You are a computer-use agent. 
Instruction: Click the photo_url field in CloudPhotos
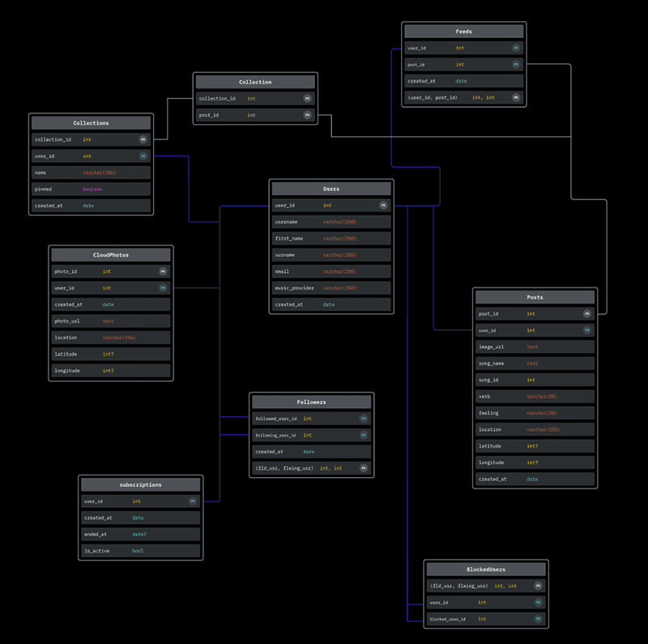(111, 321)
